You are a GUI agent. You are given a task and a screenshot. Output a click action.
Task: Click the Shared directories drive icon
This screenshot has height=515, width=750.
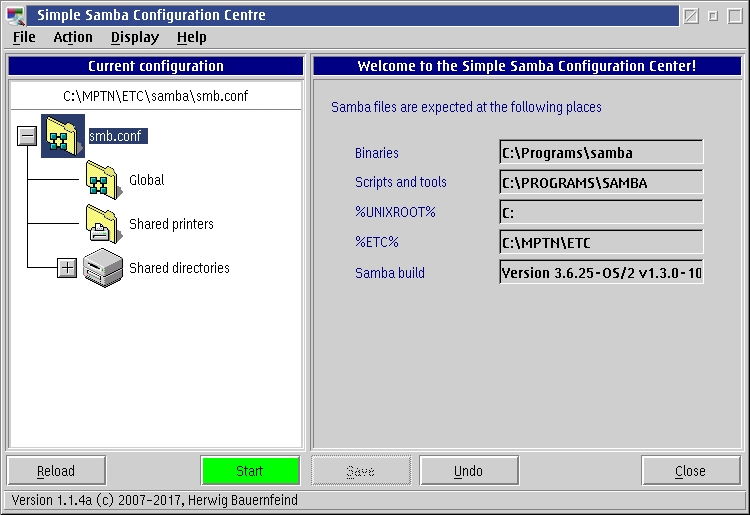coord(103,268)
